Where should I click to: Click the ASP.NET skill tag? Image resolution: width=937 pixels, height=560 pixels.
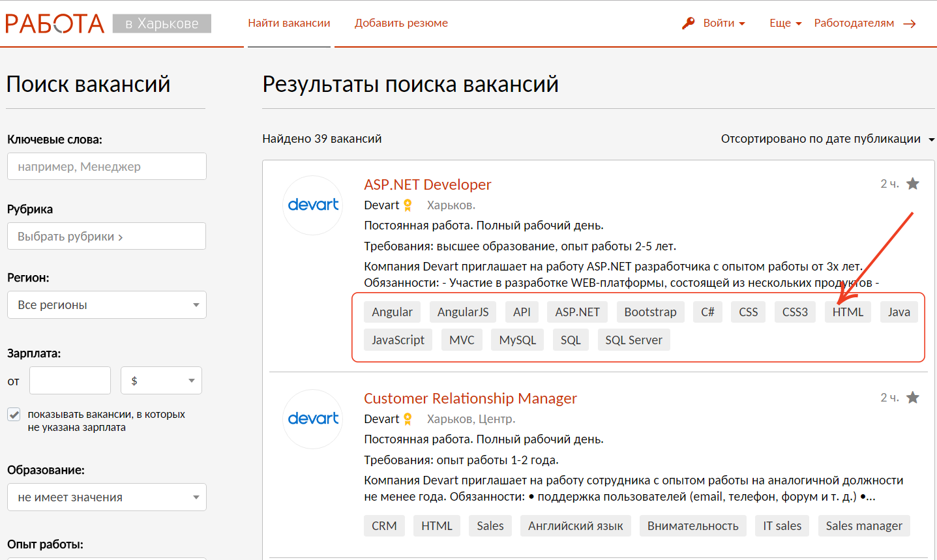click(x=578, y=312)
